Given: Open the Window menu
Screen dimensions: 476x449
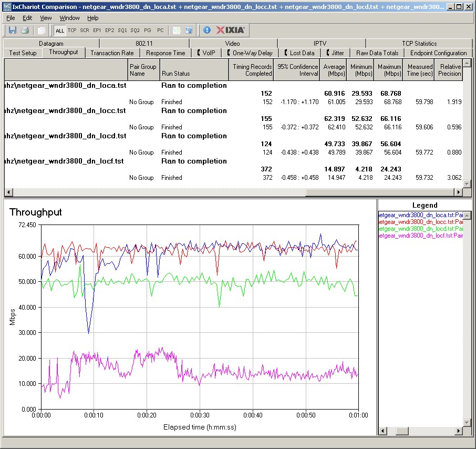Looking at the screenshot, I should click(x=69, y=18).
